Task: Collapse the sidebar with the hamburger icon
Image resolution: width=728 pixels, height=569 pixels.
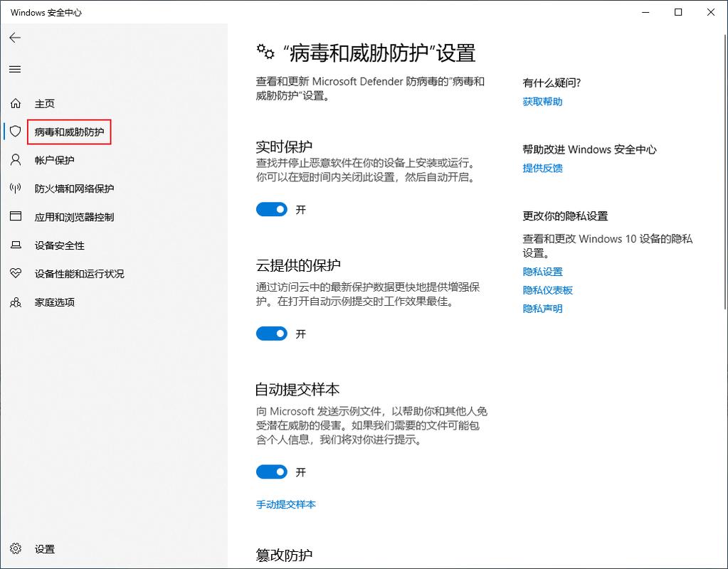Action: click(15, 69)
